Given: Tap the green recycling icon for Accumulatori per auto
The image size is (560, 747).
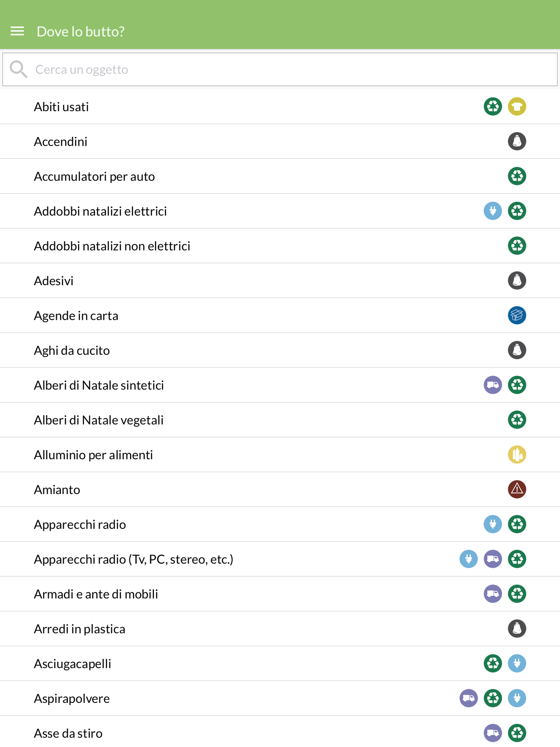Looking at the screenshot, I should tap(517, 176).
